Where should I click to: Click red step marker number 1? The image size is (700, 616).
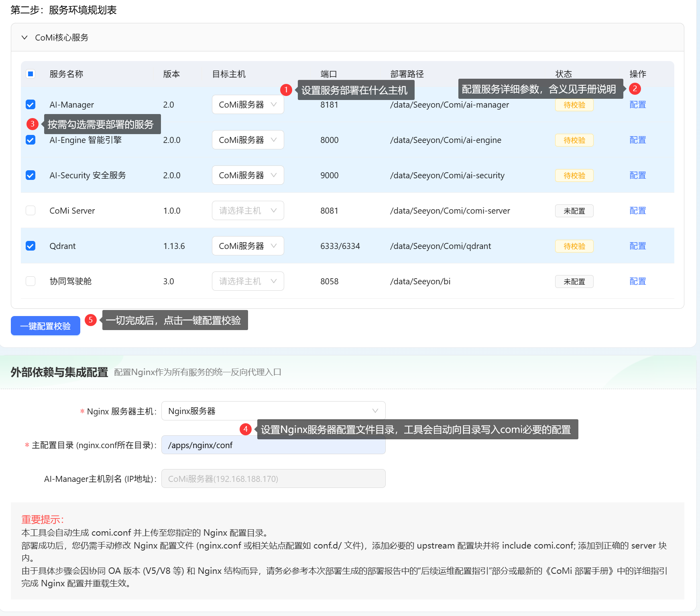286,90
